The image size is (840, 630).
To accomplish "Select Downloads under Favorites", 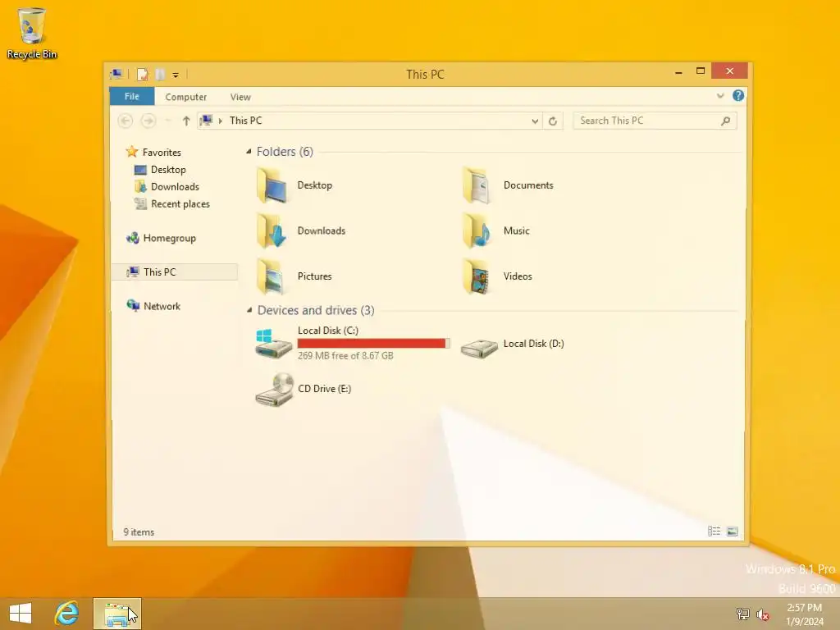I will pyautogui.click(x=176, y=187).
